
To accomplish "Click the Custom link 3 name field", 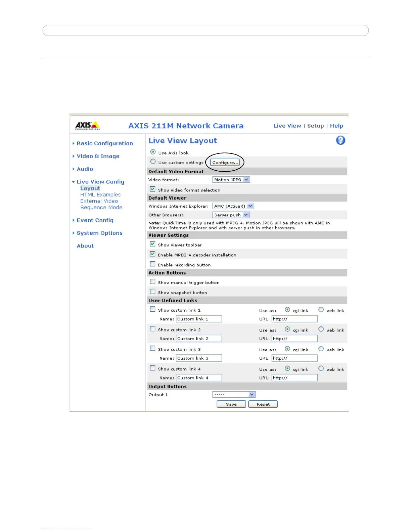I will point(199,358).
